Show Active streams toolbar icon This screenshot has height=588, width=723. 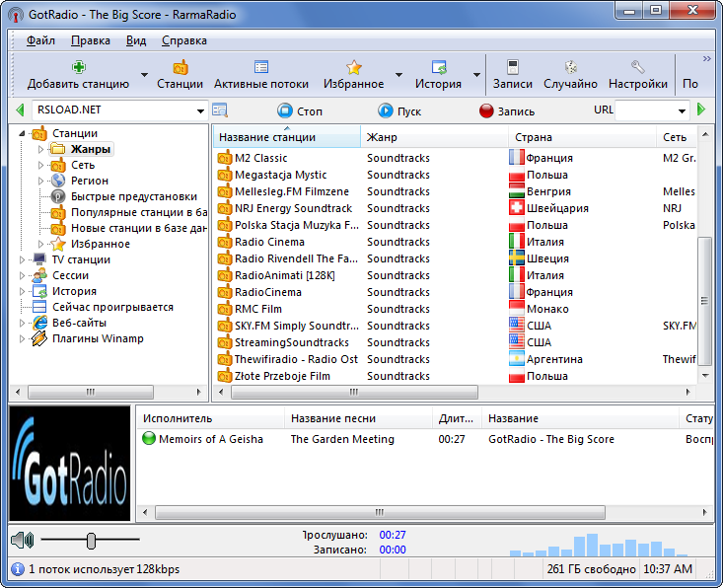click(261, 67)
